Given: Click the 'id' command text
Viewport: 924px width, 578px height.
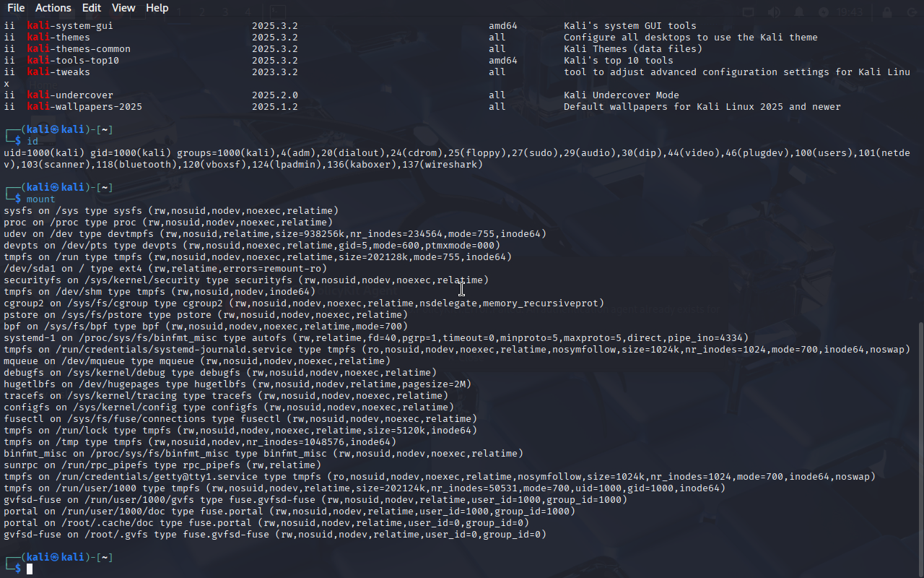Looking at the screenshot, I should pyautogui.click(x=32, y=141).
